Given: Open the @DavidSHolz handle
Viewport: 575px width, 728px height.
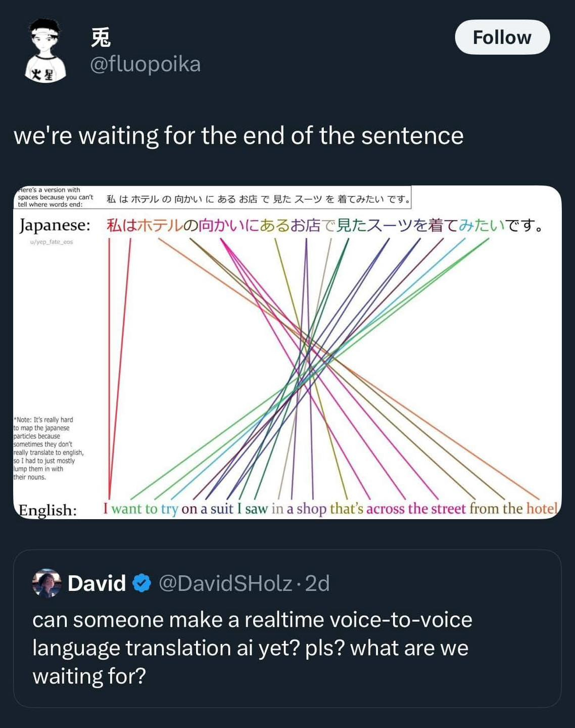Looking at the screenshot, I should [x=225, y=583].
